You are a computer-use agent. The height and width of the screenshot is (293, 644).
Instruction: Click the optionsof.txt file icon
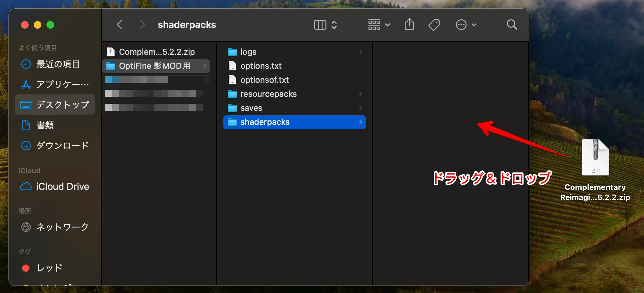coord(232,80)
